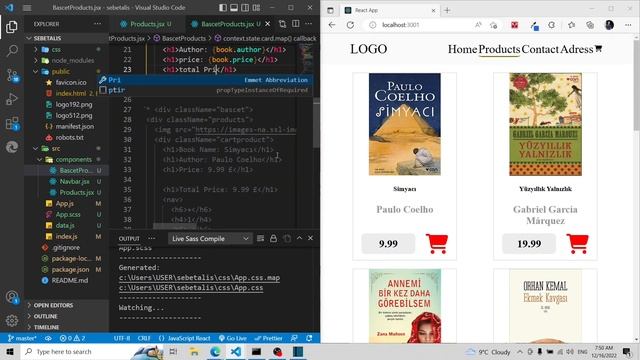Click the master branch in the status bar
640x360 pixels.
pyautogui.click(x=22, y=338)
